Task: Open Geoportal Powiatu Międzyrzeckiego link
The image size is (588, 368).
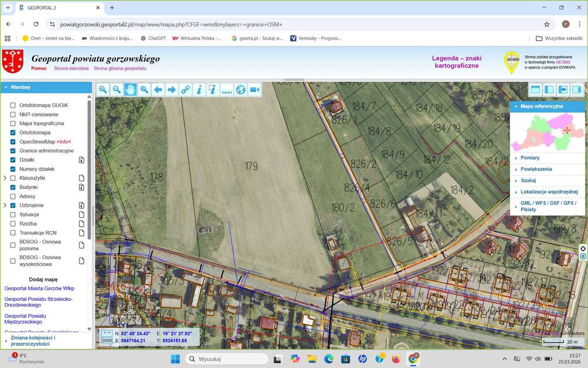Action: tap(25, 319)
